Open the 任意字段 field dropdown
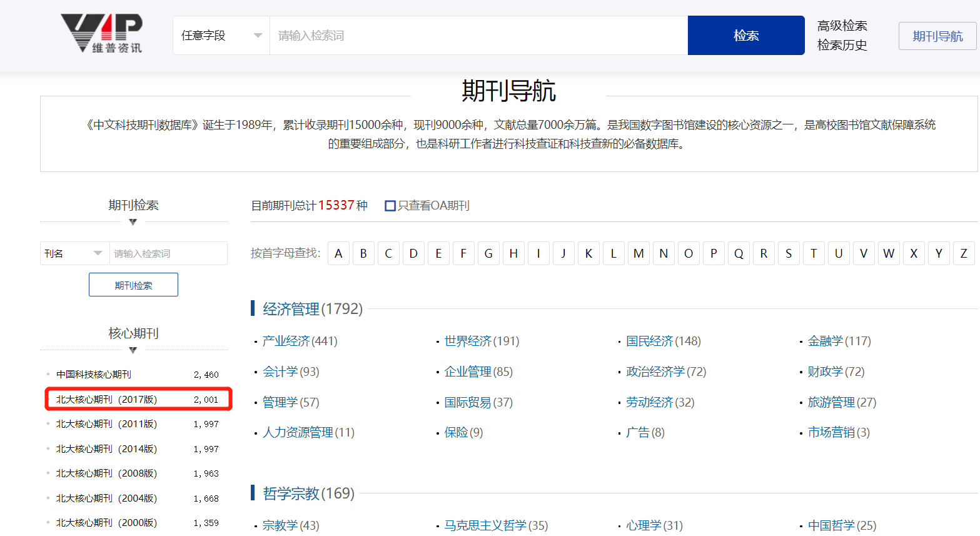The image size is (980, 536). click(221, 36)
